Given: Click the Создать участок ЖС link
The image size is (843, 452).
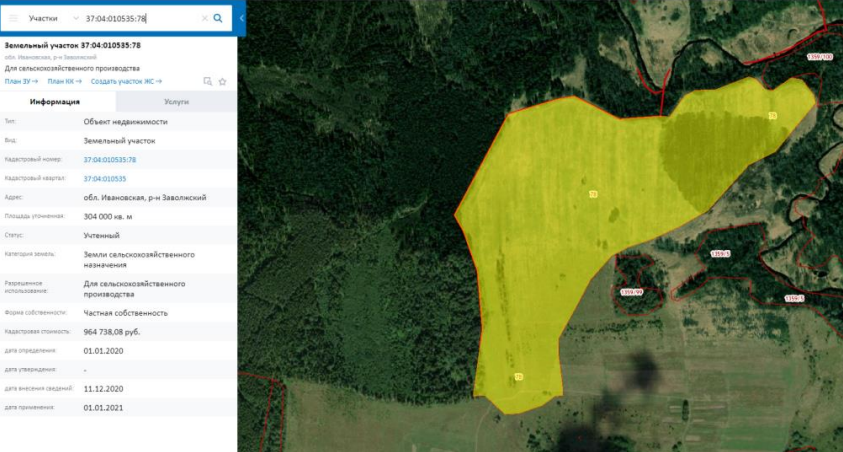Looking at the screenshot, I should [x=126, y=81].
